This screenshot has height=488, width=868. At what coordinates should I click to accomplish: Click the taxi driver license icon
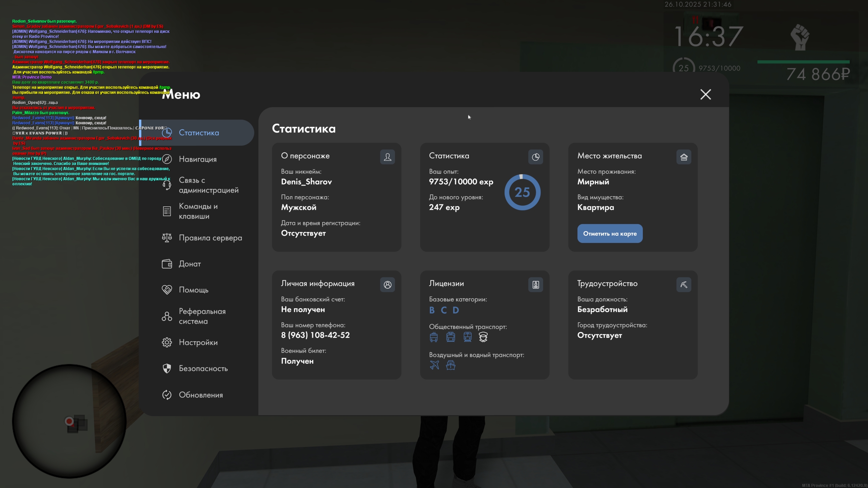(483, 337)
